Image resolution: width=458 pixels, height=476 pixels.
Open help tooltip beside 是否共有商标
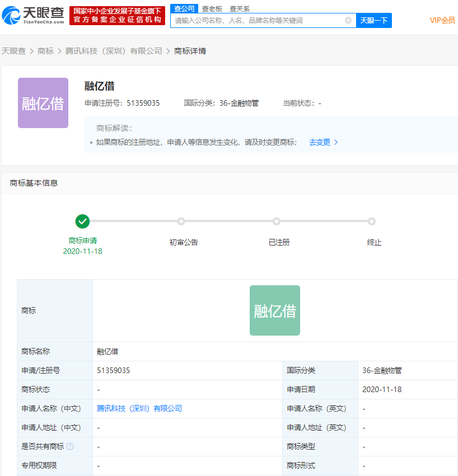pos(68,446)
